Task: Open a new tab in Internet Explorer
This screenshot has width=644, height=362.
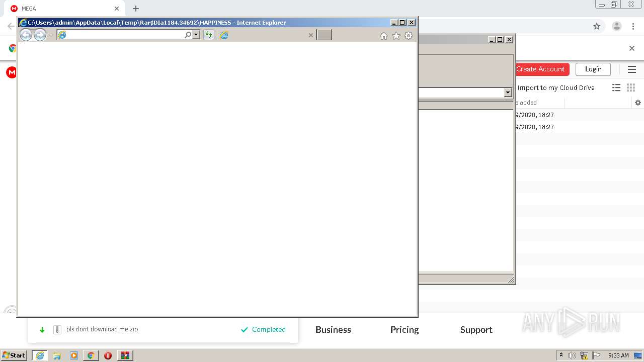Action: [x=324, y=35]
